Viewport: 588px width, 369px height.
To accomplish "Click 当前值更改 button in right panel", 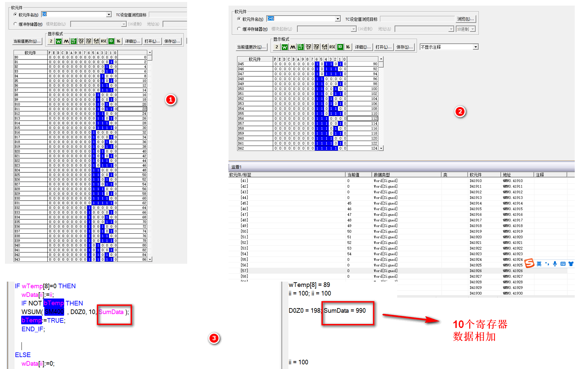I will tap(251, 47).
